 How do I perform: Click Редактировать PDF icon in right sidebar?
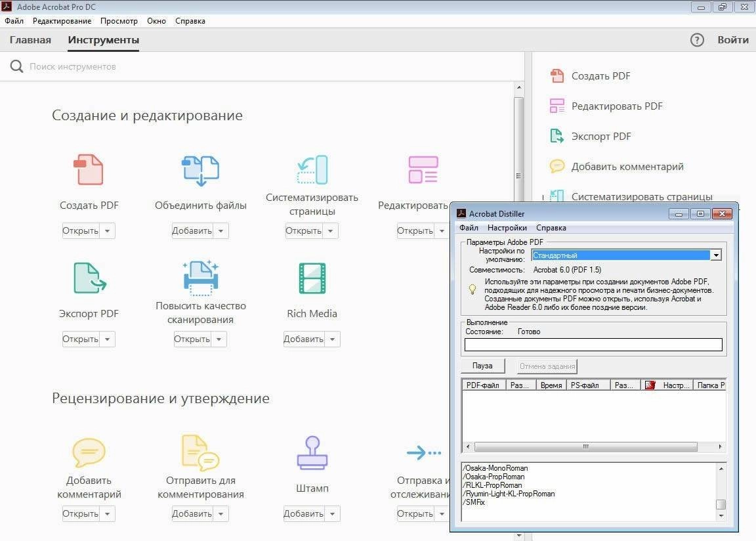557,106
